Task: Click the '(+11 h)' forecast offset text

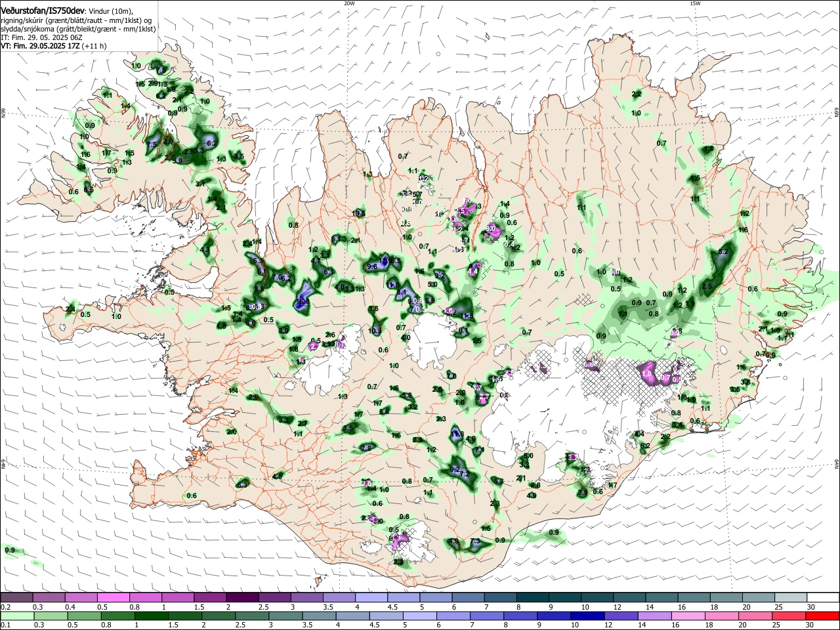Action: [95, 46]
